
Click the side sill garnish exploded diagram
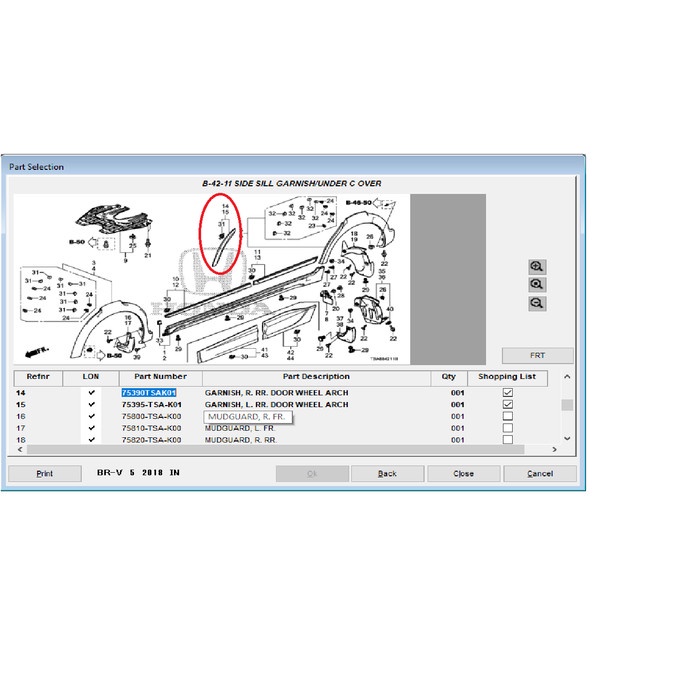point(212,279)
